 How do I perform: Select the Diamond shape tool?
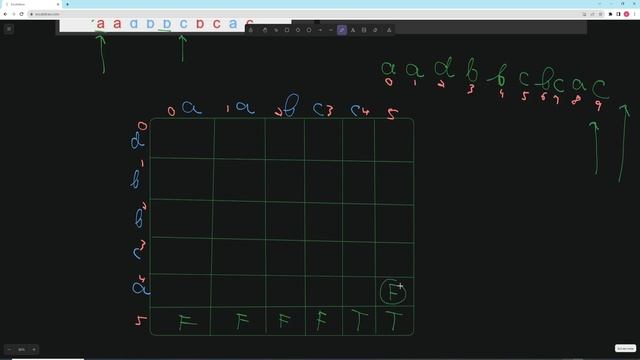pyautogui.click(x=298, y=30)
